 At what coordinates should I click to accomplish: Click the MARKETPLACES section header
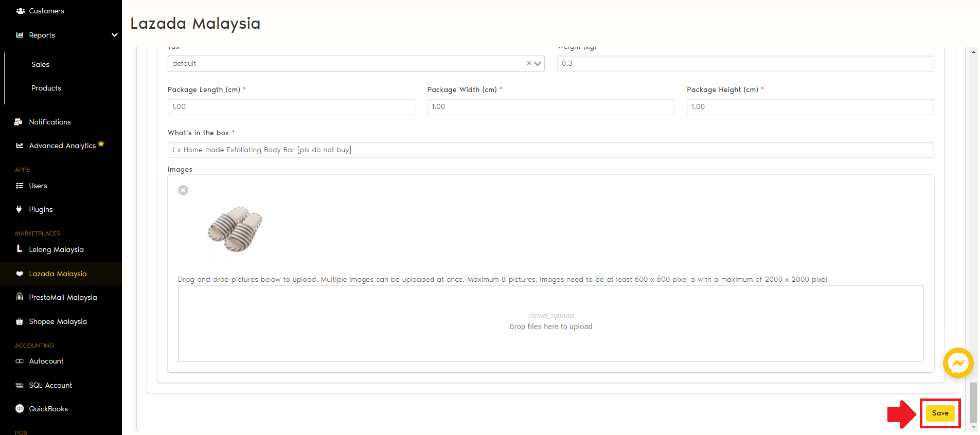point(38,233)
